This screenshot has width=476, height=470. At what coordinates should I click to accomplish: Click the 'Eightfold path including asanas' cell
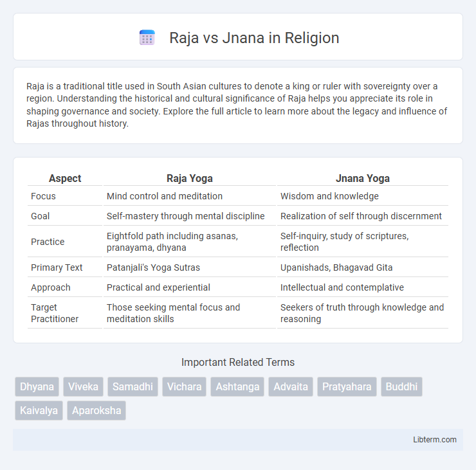[190, 242]
